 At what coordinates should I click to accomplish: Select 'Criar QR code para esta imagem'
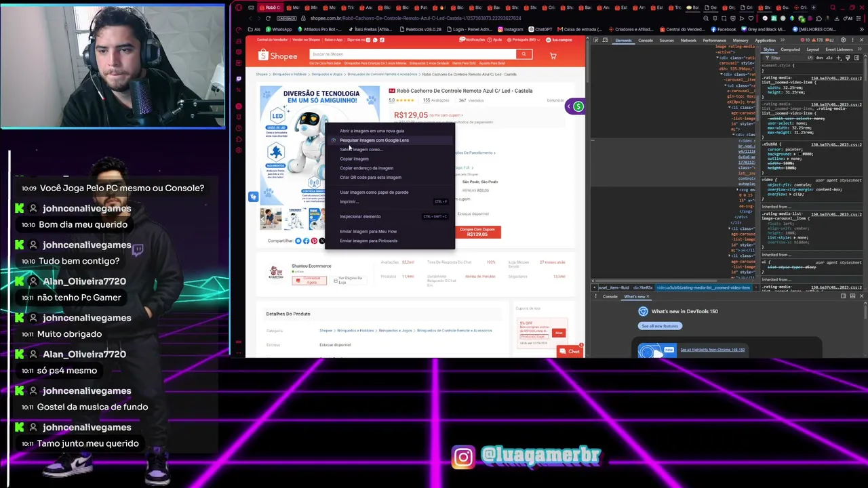[390, 178]
